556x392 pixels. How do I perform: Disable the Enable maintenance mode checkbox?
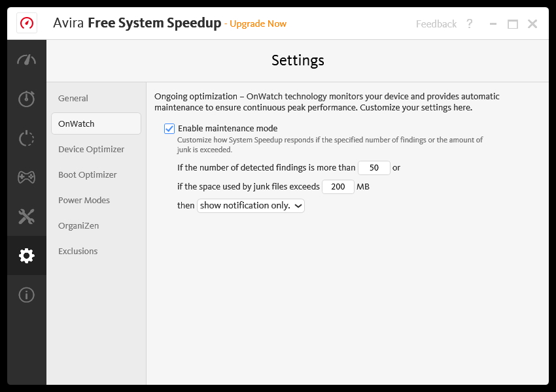coord(169,129)
